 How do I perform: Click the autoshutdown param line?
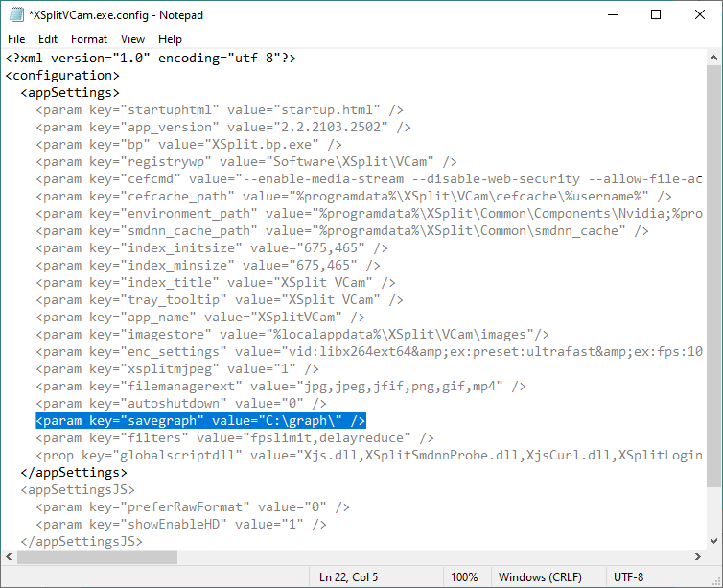coord(181,404)
